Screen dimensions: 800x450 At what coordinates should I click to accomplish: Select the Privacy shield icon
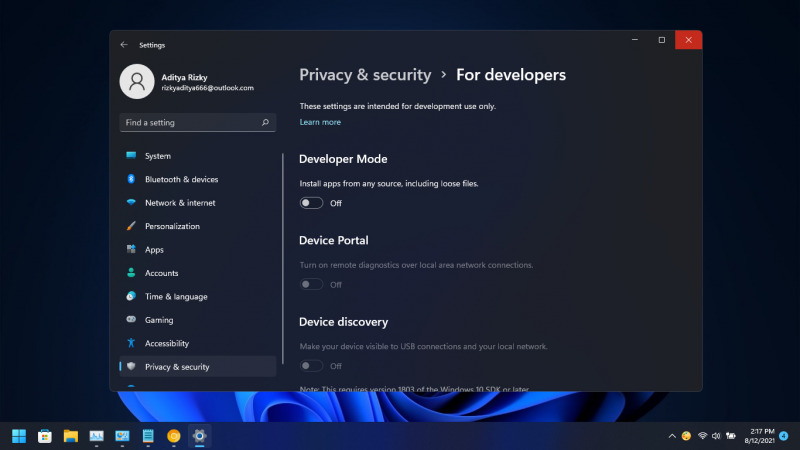(131, 366)
